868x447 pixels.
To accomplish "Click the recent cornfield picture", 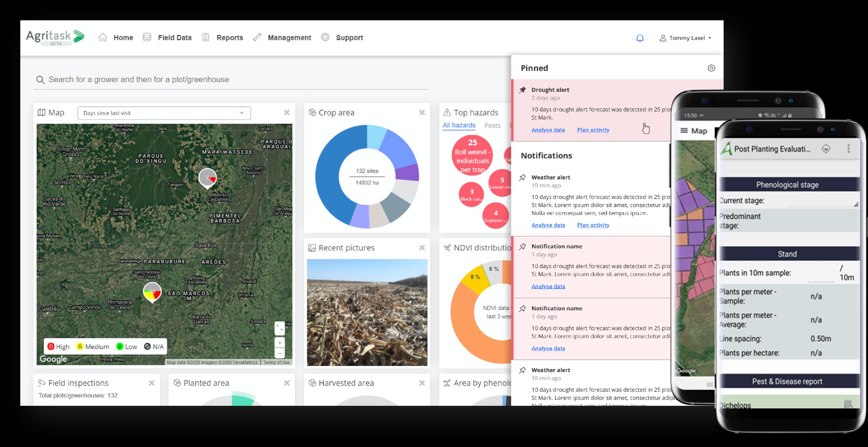I will coord(367,312).
